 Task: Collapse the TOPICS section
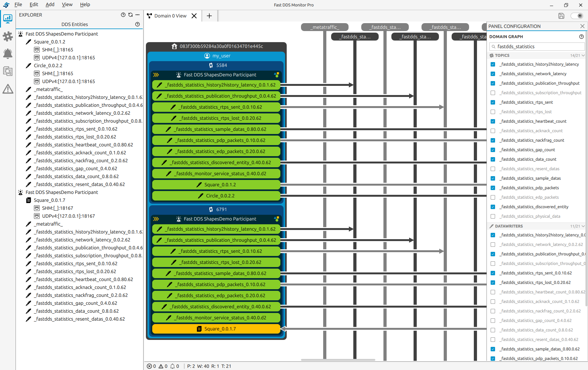(583, 55)
